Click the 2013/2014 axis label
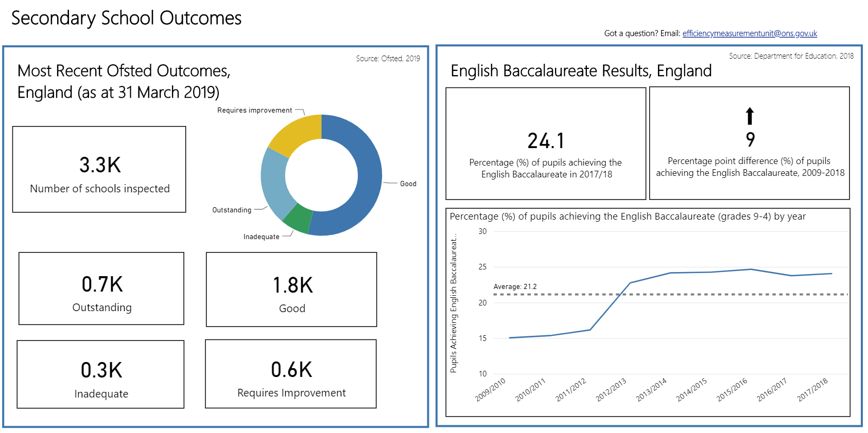The width and height of the screenshot is (868, 433). coord(651,390)
